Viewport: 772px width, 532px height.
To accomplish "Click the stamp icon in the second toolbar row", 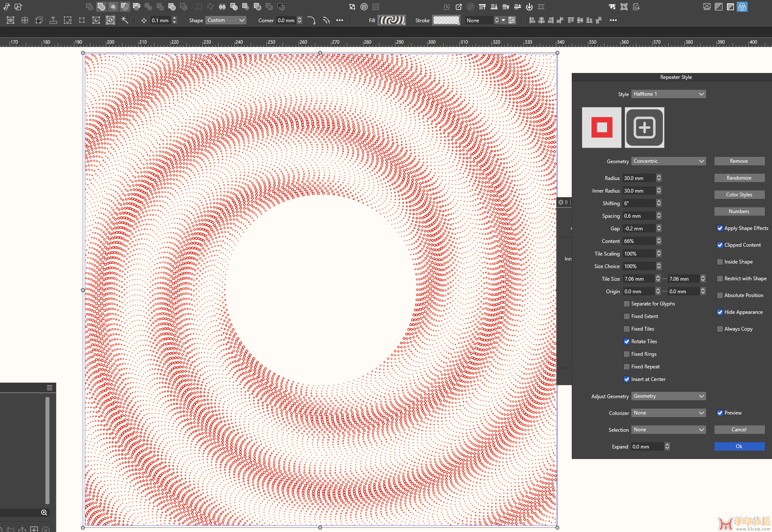I will click(53, 20).
